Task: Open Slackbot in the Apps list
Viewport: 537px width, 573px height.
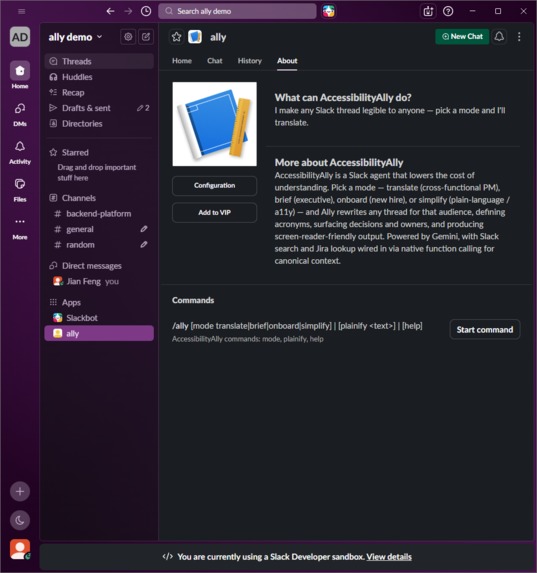Action: 99,318
